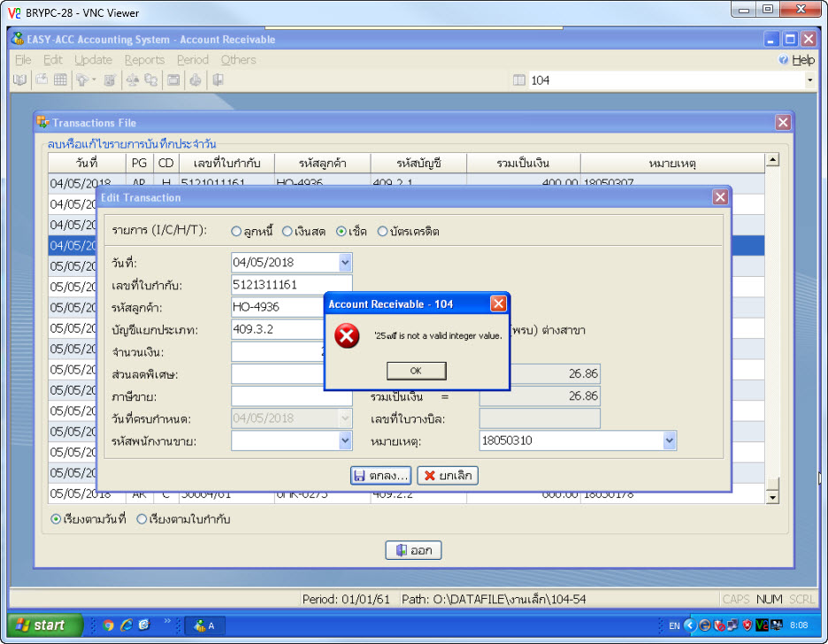Open Chrome from the quick launch bar
Screen dimensions: 828x644
[108, 625]
